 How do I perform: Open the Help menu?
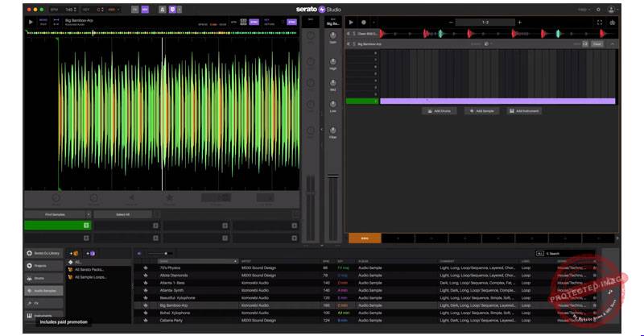click(x=583, y=10)
